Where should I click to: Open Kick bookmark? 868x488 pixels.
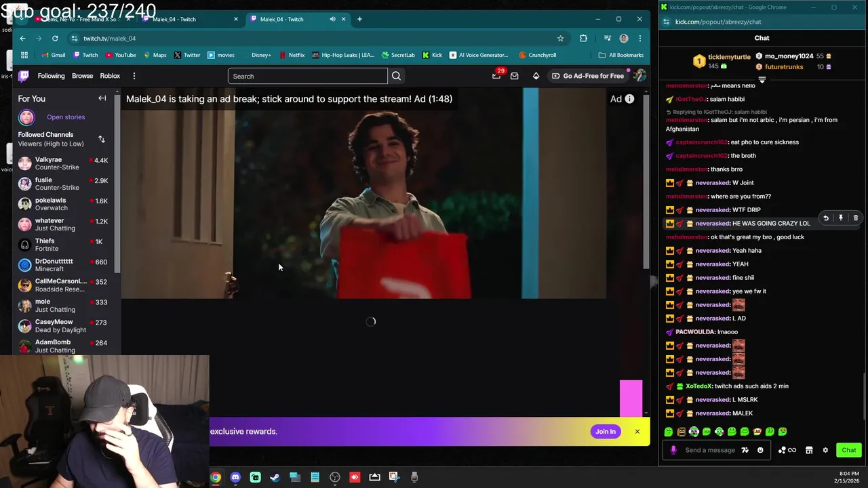click(x=432, y=55)
